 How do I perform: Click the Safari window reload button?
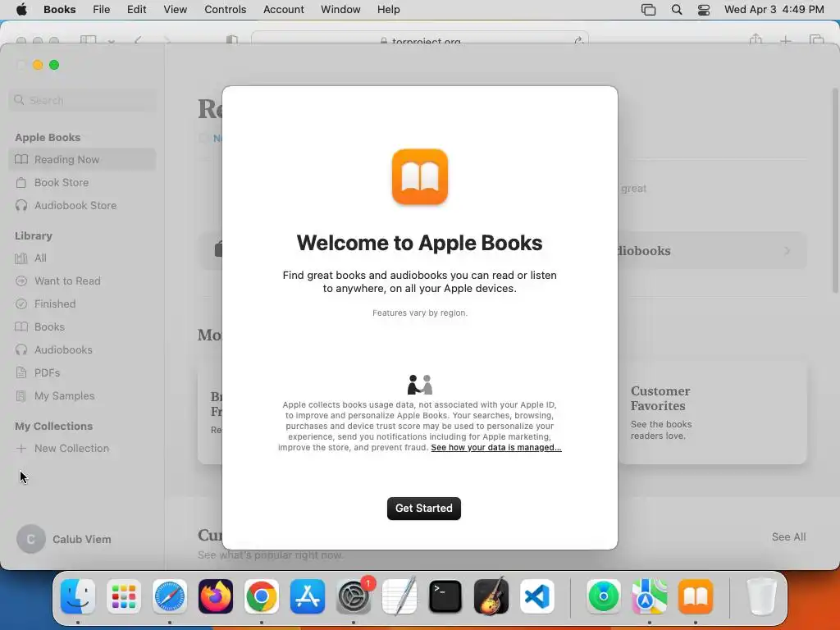[x=578, y=41]
